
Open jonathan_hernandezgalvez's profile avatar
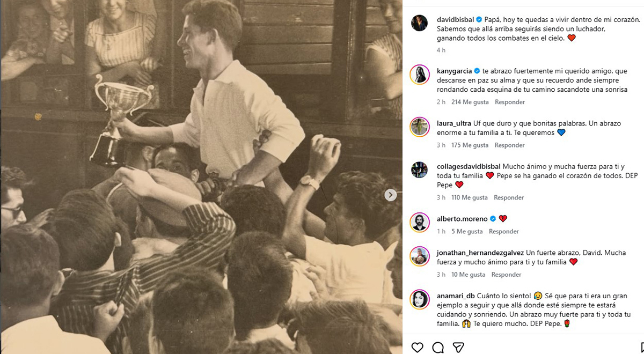pos(419,256)
